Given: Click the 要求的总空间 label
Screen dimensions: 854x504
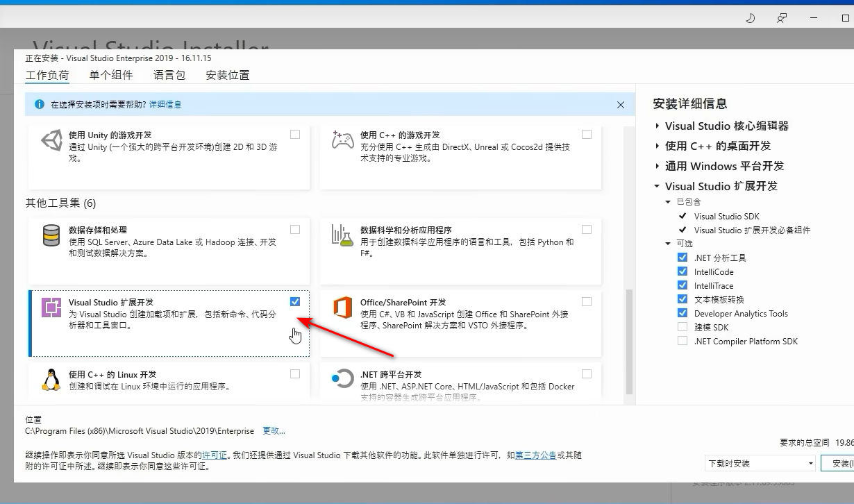Looking at the screenshot, I should [805, 442].
